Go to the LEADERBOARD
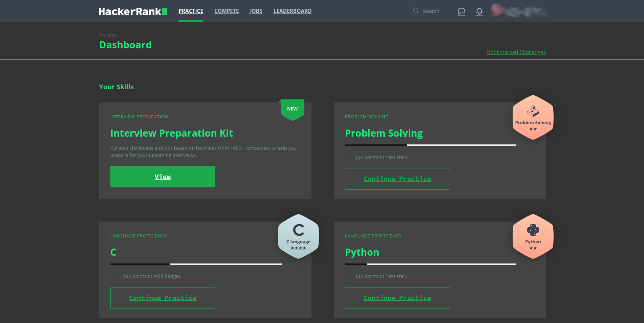Viewport: 644px width, 323px height. (x=292, y=11)
